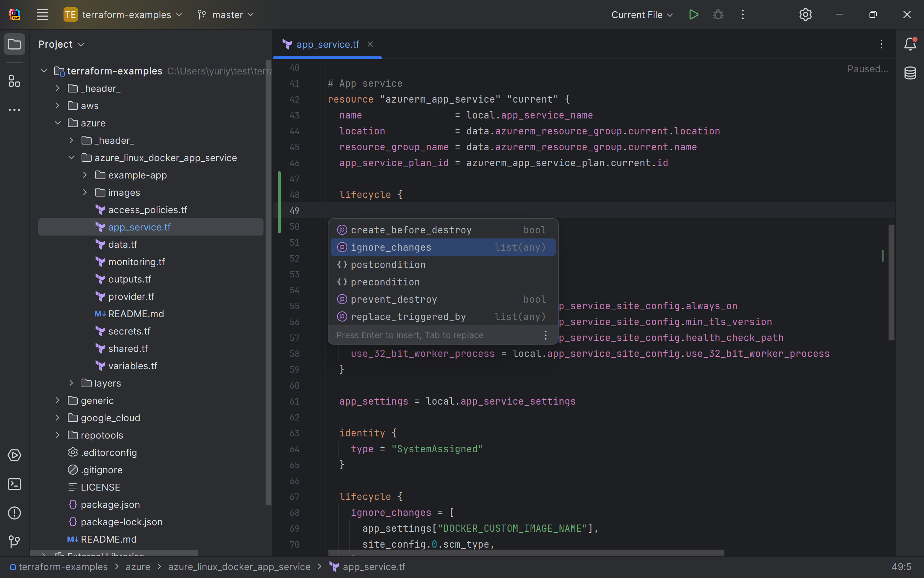Click terraform-examples breadcrumb in status bar
924x578 pixels.
pyautogui.click(x=59, y=566)
